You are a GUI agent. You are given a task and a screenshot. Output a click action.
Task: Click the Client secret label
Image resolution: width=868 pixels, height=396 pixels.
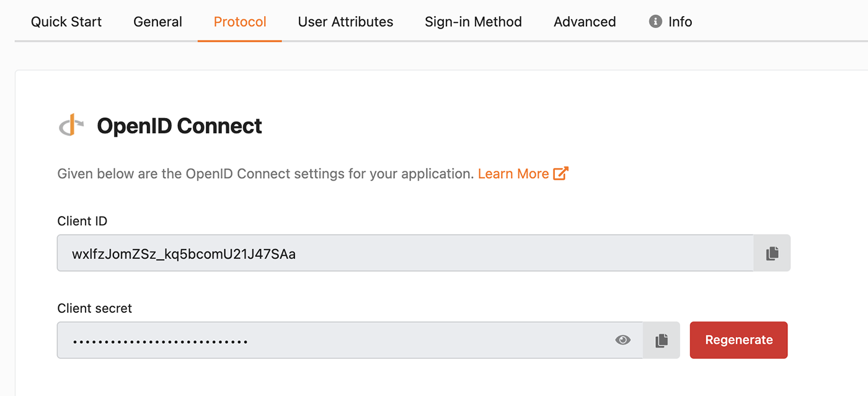(x=95, y=308)
